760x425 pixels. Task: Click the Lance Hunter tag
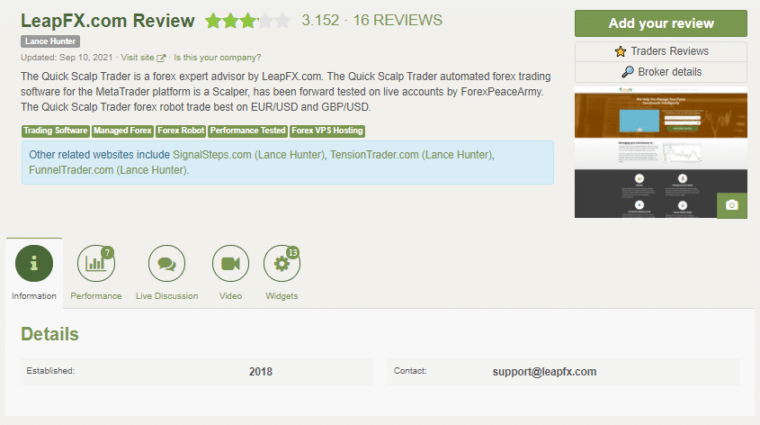pos(50,42)
